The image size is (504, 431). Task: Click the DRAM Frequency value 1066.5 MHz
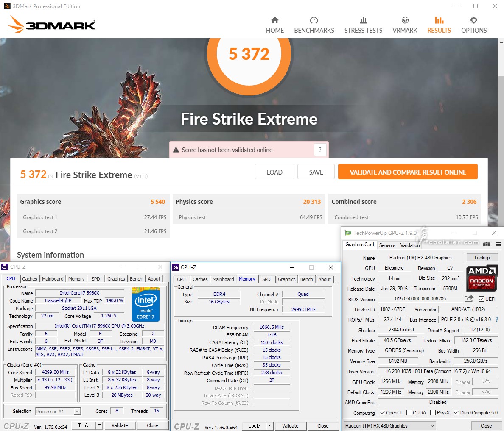coord(272,327)
